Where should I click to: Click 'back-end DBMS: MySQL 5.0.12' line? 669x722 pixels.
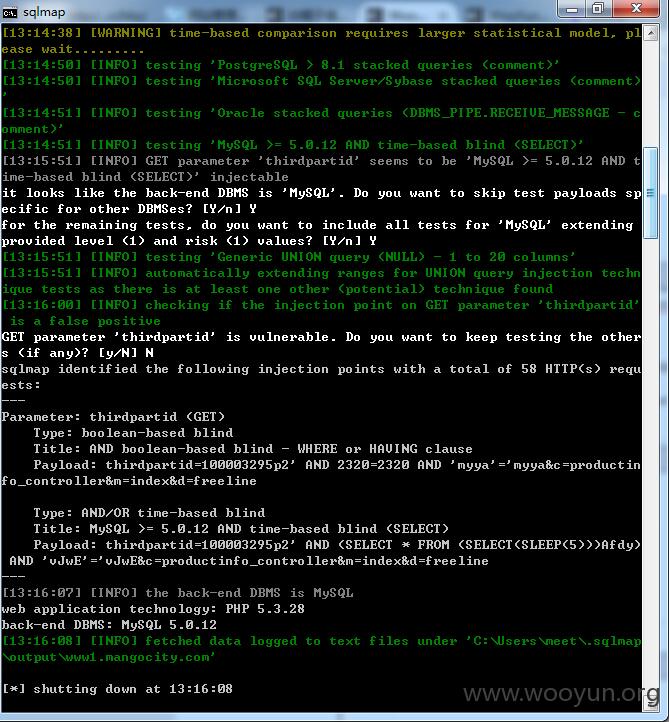(x=109, y=625)
